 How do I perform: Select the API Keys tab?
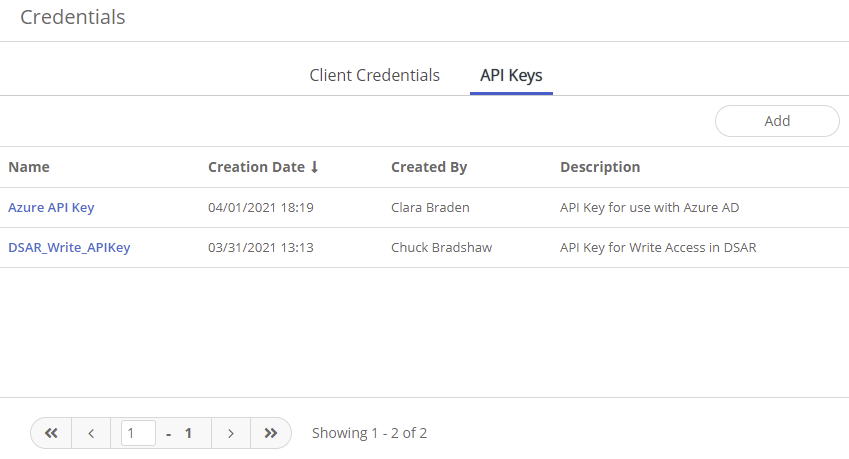[511, 75]
